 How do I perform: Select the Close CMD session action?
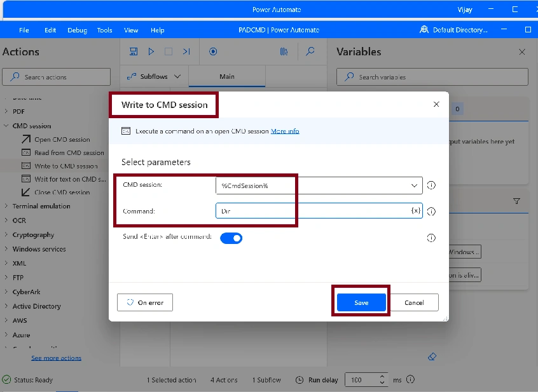[55, 193]
